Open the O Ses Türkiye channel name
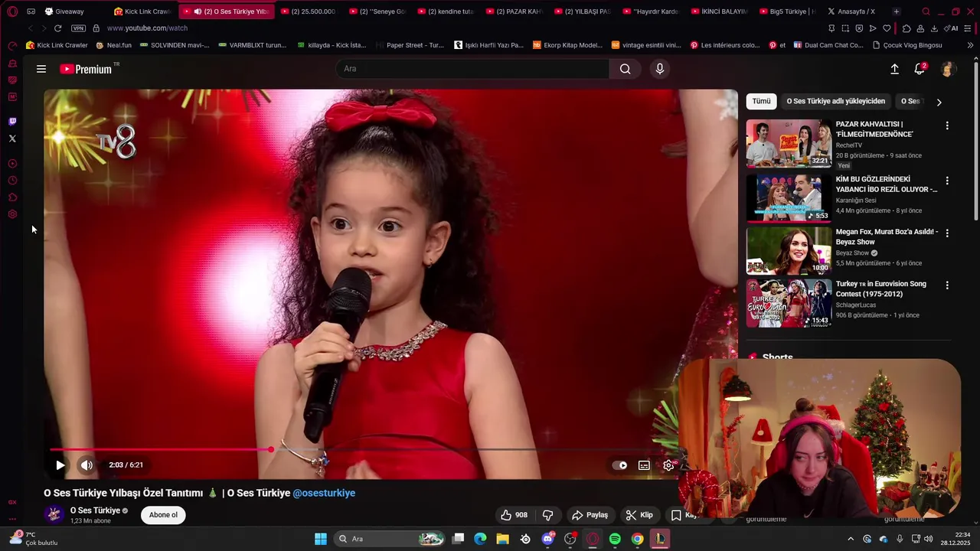Image resolution: width=980 pixels, height=551 pixels. click(95, 510)
